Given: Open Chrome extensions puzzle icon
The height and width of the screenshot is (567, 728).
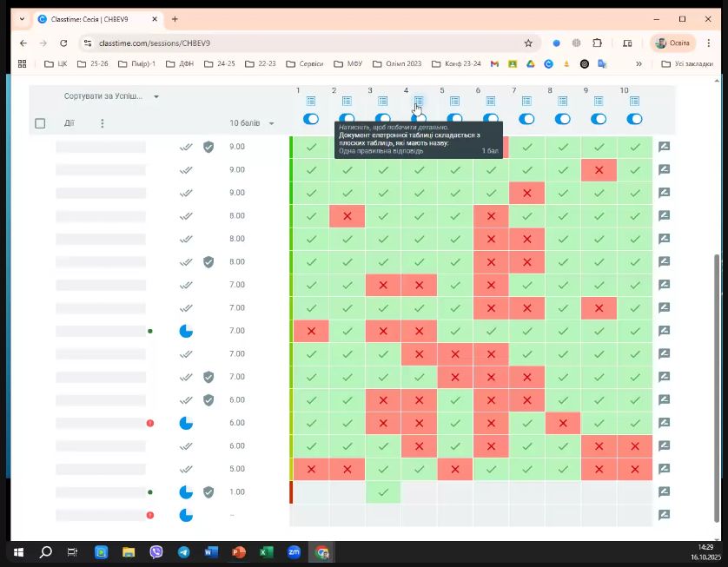Looking at the screenshot, I should 598,43.
